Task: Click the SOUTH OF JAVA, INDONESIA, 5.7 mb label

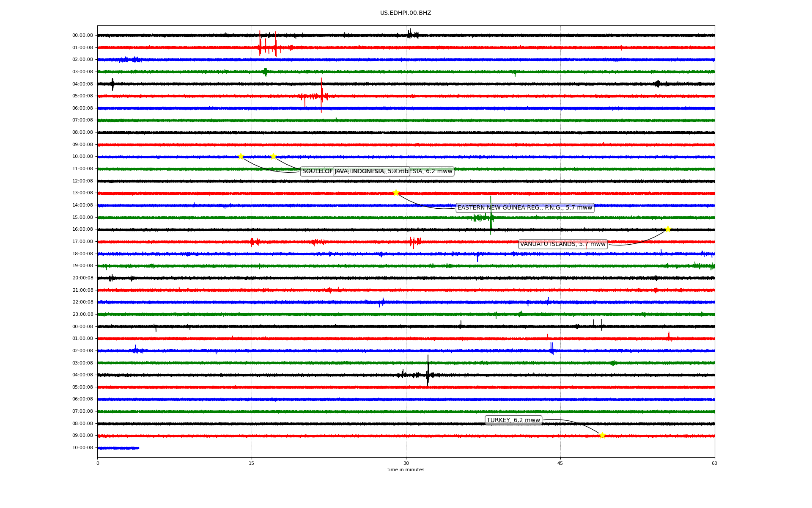Action: 355,171
